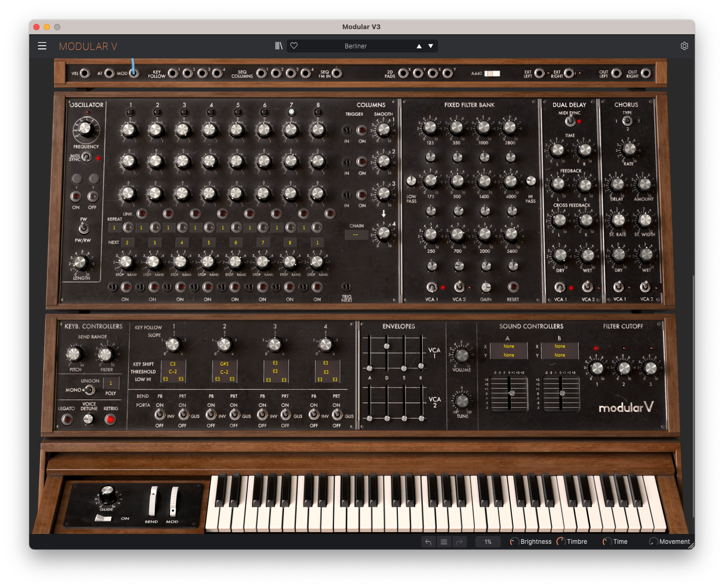Toggle Chorus VCA 1 switch
This screenshot has height=588, width=724.
[618, 286]
